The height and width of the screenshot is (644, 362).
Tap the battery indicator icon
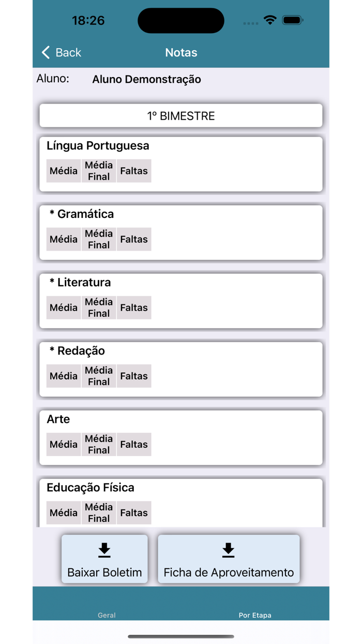tap(293, 20)
